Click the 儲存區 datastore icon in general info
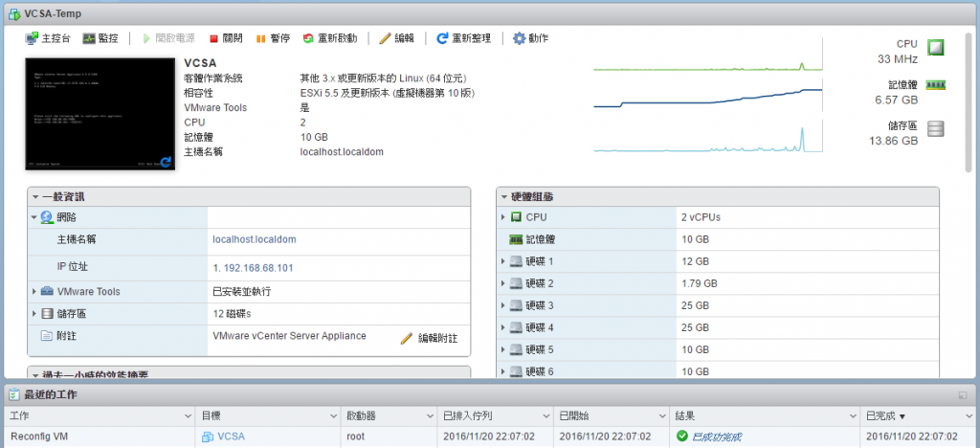 coord(47,314)
